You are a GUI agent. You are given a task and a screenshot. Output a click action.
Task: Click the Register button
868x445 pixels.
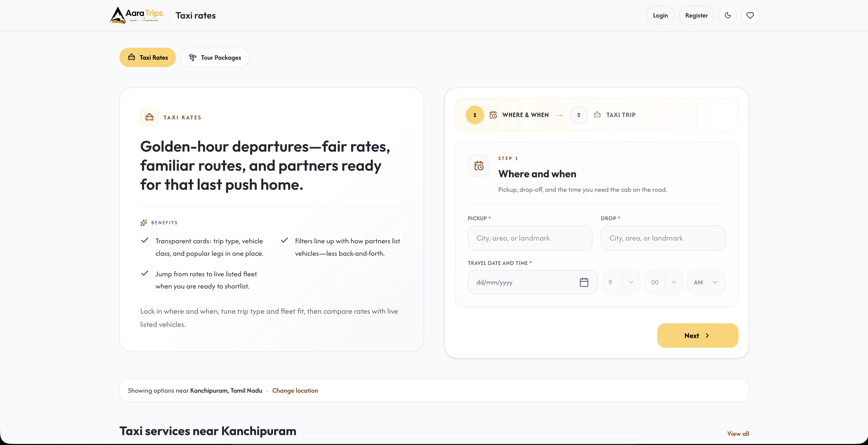[696, 15]
